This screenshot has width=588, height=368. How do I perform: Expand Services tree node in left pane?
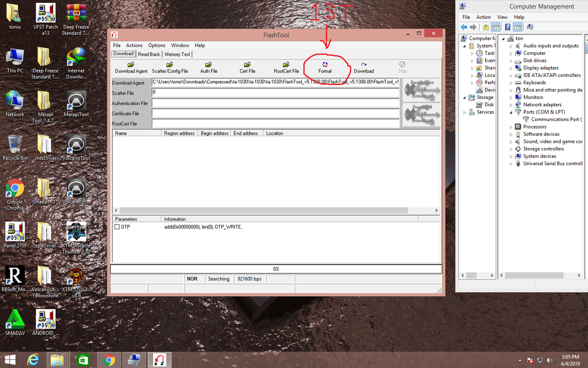click(464, 112)
